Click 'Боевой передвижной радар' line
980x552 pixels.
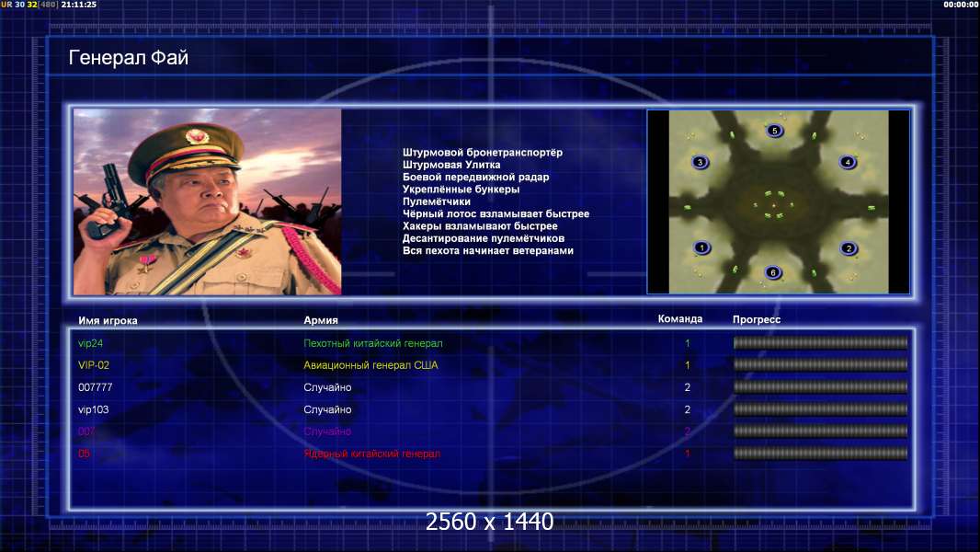tap(475, 177)
